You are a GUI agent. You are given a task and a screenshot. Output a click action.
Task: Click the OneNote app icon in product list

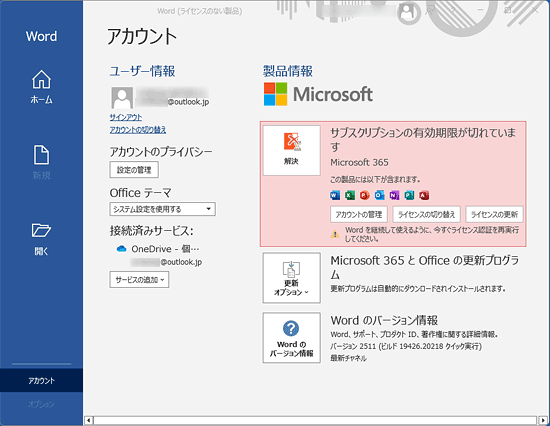click(394, 195)
